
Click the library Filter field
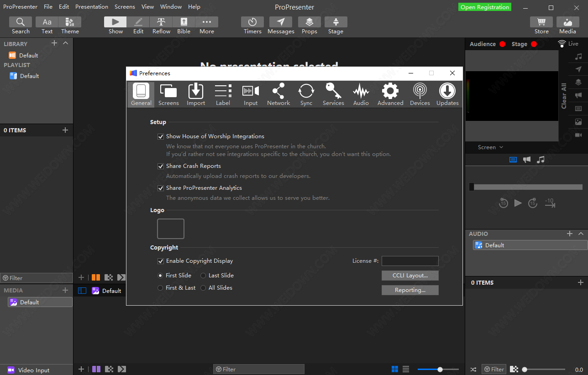click(37, 278)
